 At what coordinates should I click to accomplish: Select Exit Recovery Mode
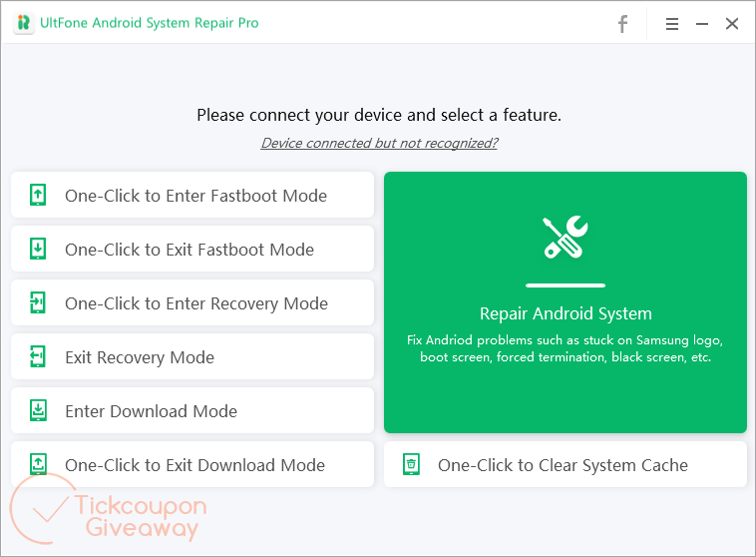pos(192,356)
